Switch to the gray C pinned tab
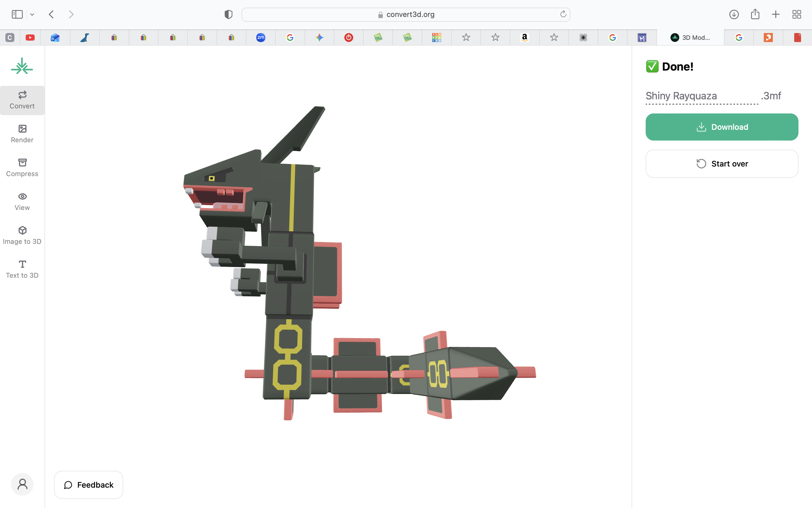This screenshot has width=812, height=508. [10, 38]
